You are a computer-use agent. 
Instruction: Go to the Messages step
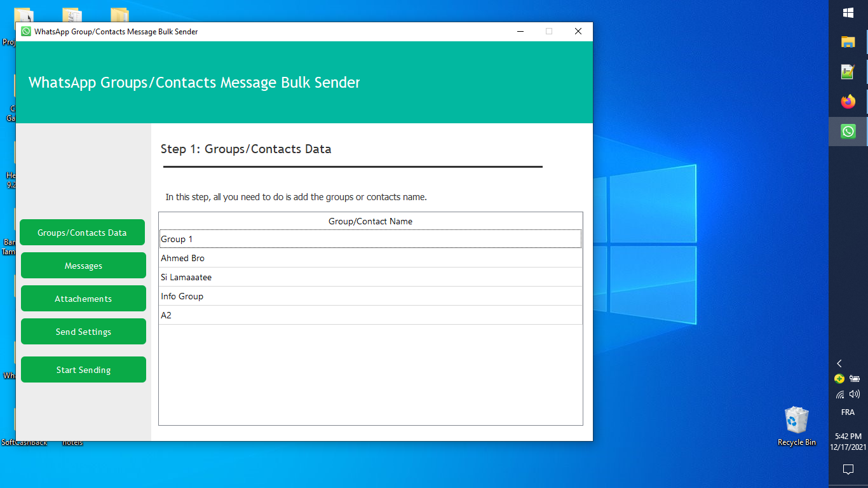[83, 266]
